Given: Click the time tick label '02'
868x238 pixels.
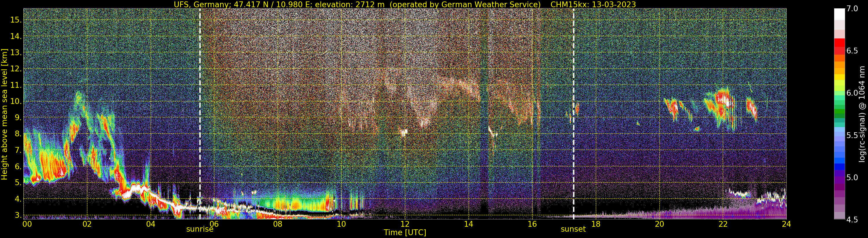Looking at the screenshot, I should (x=87, y=224).
